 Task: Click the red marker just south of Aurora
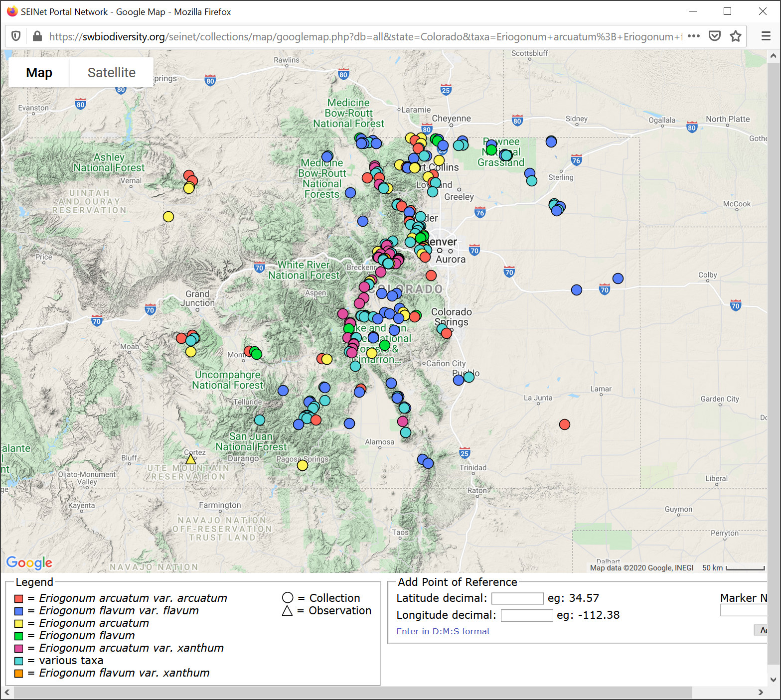click(431, 276)
